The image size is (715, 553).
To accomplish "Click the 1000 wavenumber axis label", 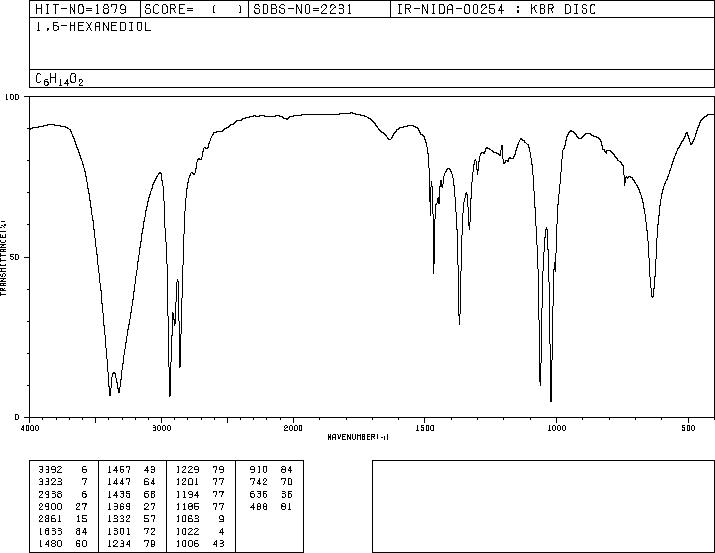I will click(557, 428).
